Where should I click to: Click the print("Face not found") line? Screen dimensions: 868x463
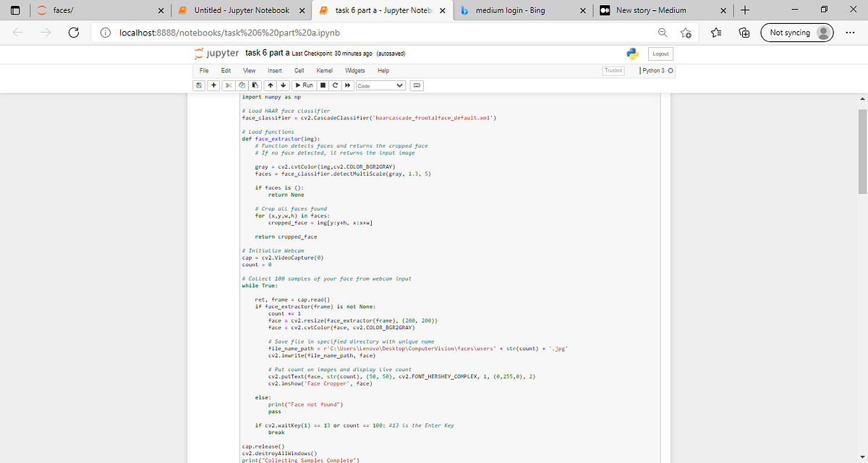coord(305,404)
